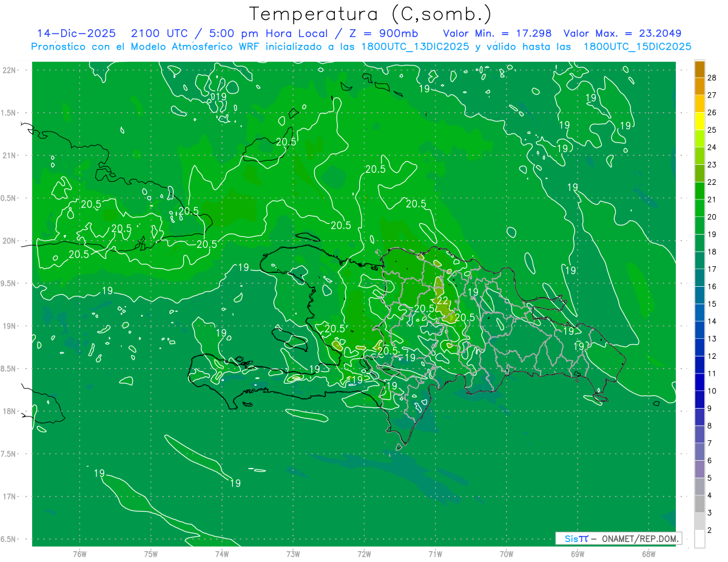Click the Valor Min. = 17.298 readout
728x562 pixels.
(x=497, y=33)
